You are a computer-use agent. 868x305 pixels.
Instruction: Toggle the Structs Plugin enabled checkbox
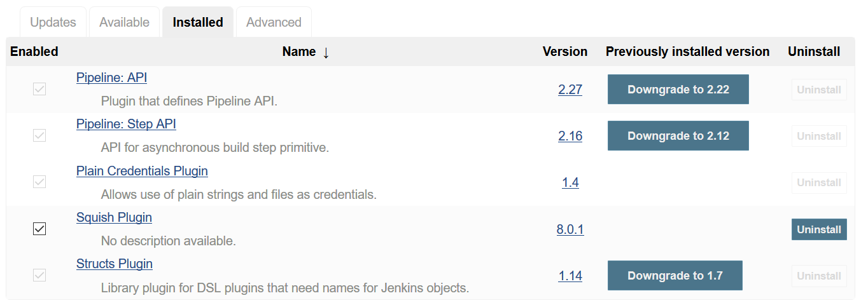coord(39,275)
